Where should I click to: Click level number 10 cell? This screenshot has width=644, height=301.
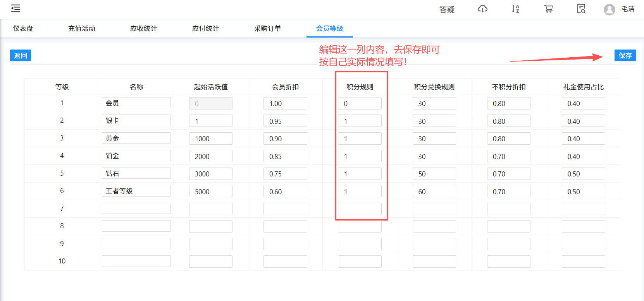[x=62, y=261]
